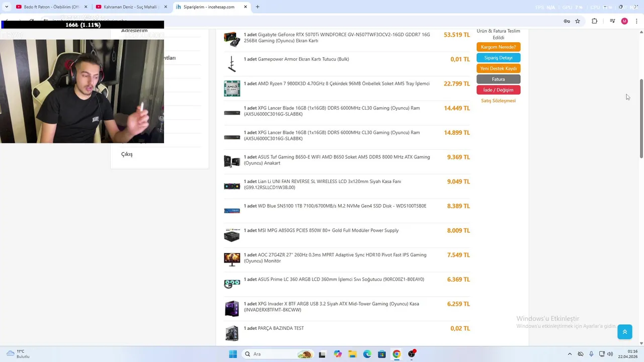This screenshot has width=644, height=362.
Task: Click the microphone tray icon
Action: [x=591, y=354]
